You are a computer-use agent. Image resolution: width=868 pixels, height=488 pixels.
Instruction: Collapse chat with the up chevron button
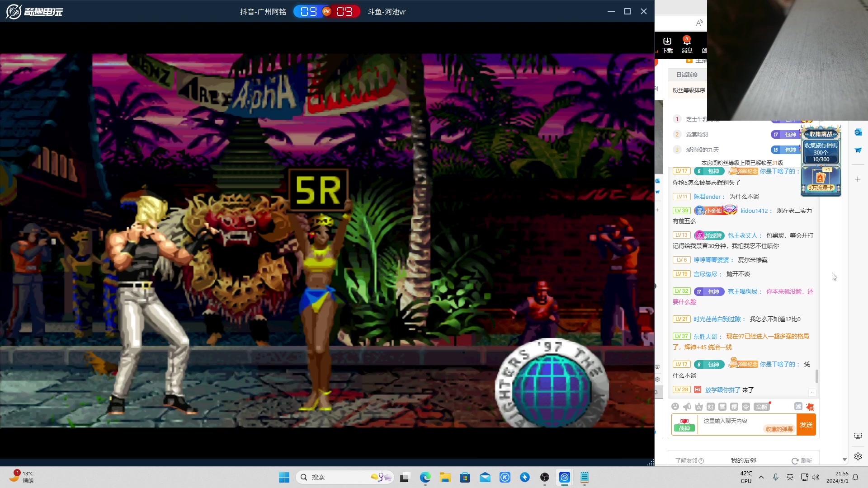coord(812,392)
